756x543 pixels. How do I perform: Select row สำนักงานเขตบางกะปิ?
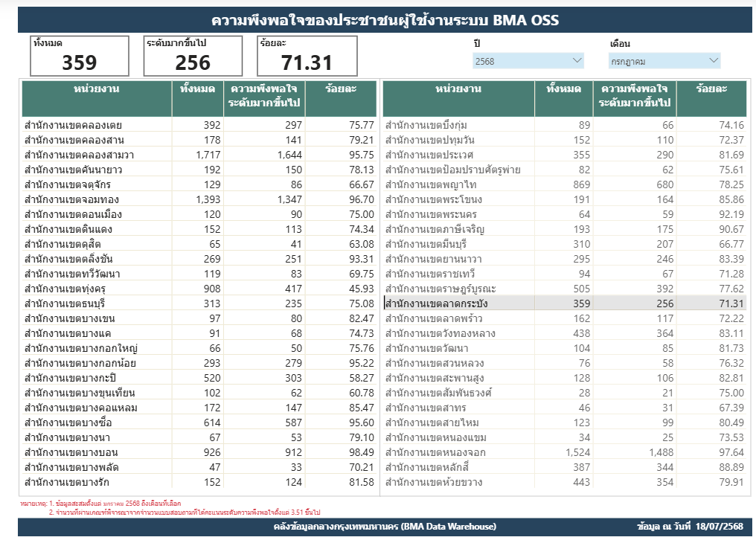pos(199,378)
